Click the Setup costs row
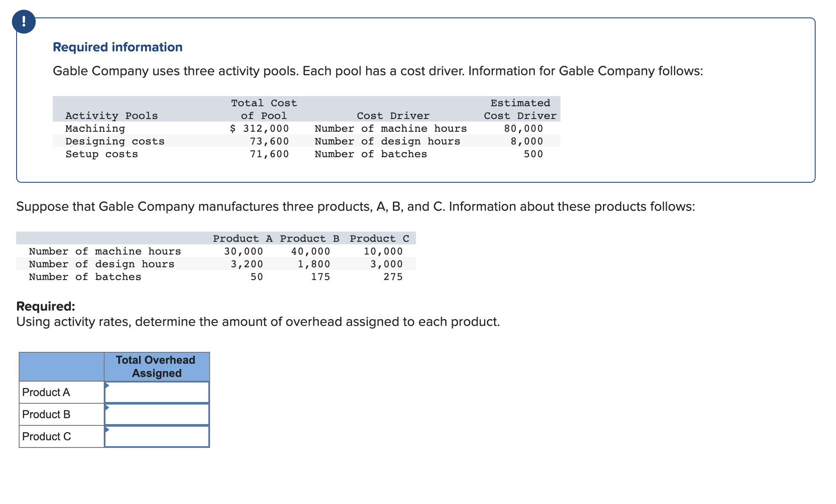Viewport: 836px width, 504px height. (101, 154)
